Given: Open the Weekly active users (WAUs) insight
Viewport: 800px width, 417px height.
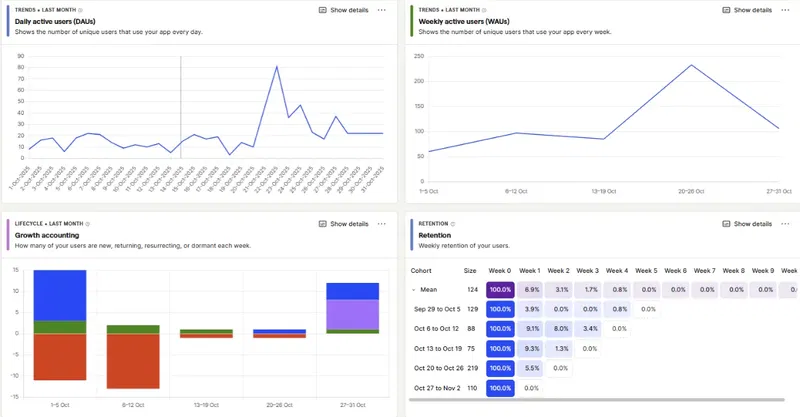Looking at the screenshot, I should coord(463,22).
